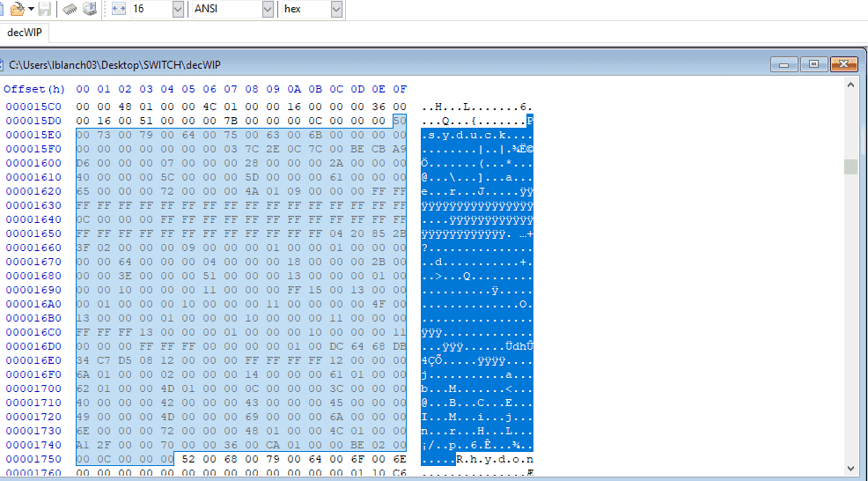The height and width of the screenshot is (481, 868).
Task: Click hex byte 52 in row 00001750
Action: point(188,459)
